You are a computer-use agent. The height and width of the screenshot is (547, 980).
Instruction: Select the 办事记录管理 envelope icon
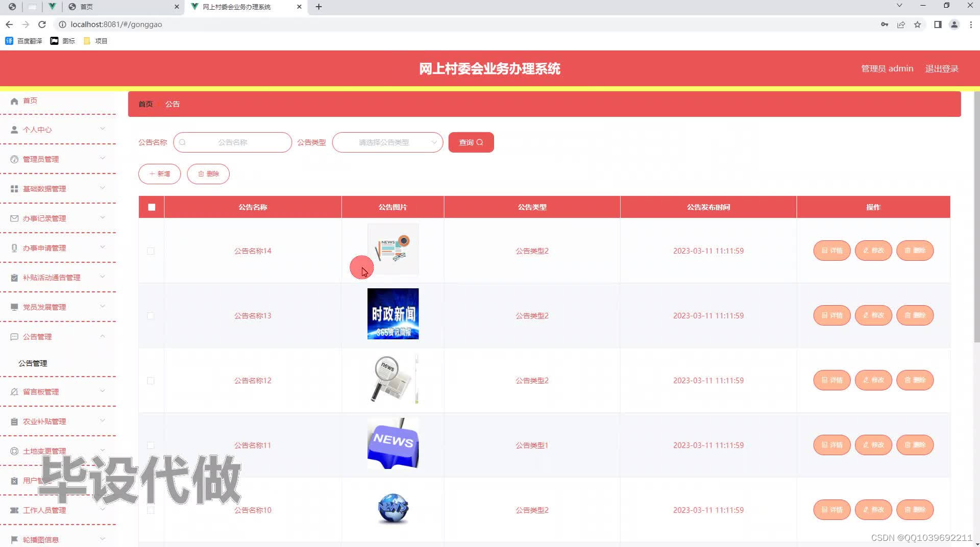click(14, 218)
